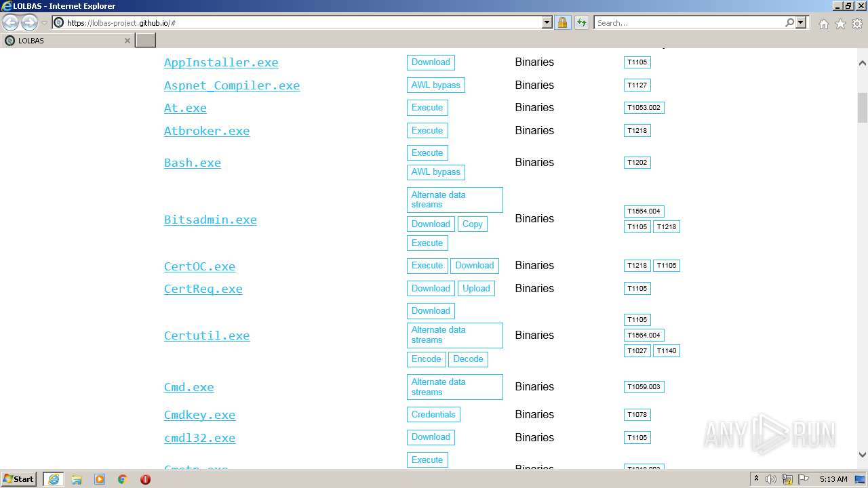Expand the address bar history dropdown
This screenshot has width=868, height=488.
(547, 22)
